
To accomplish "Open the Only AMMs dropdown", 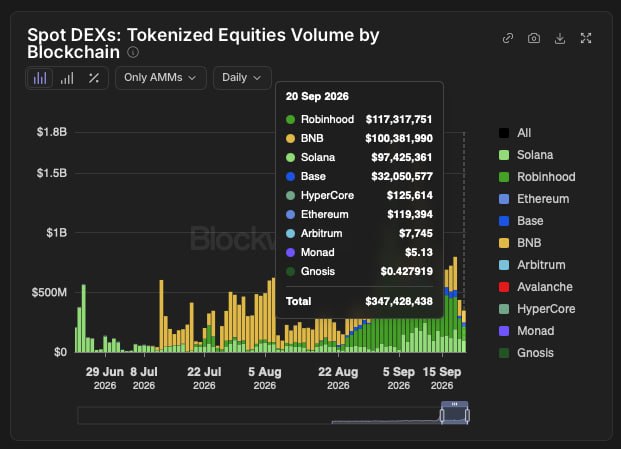I will [160, 78].
